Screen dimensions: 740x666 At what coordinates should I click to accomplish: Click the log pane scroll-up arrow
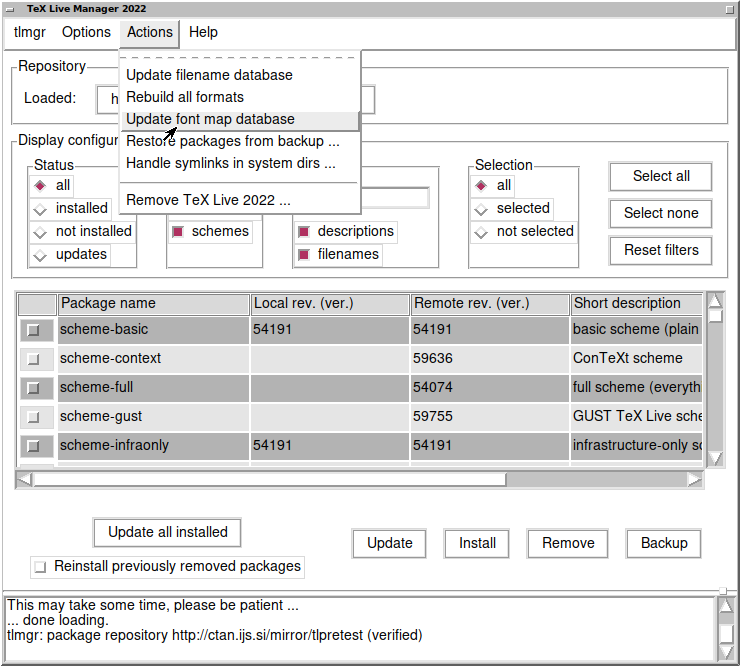[725, 604]
